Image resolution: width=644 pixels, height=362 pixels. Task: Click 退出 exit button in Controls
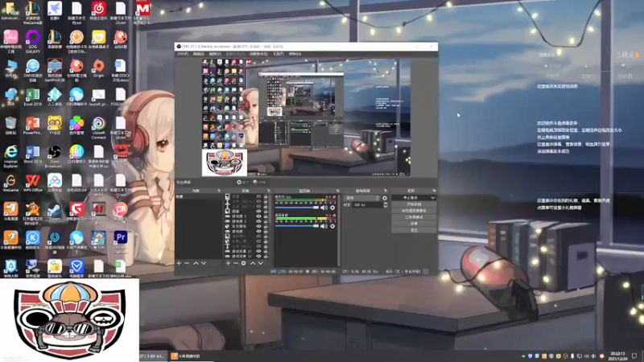[414, 230]
